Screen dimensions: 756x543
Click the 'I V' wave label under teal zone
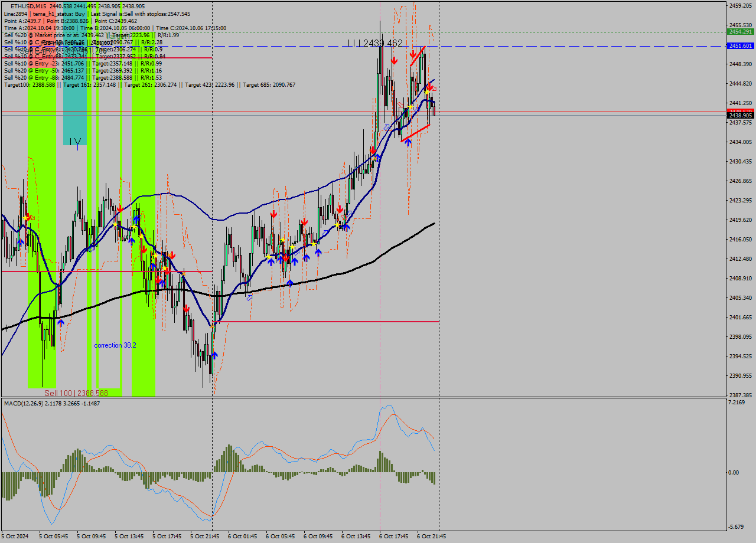pyautogui.click(x=75, y=142)
